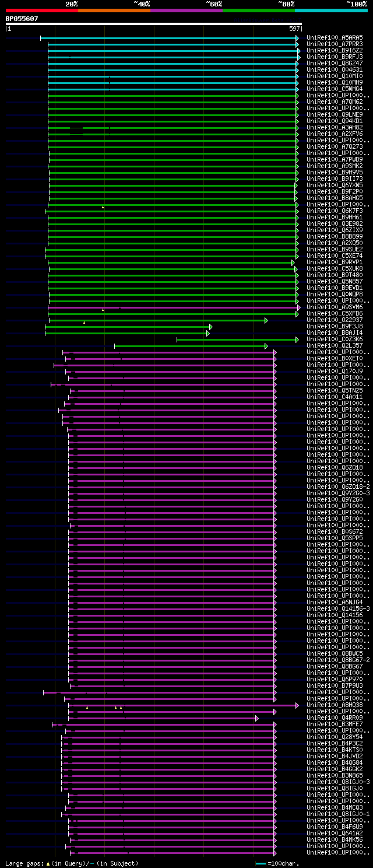Select the UniRef100_Q6ZQ18-2 label

[x=338, y=487]
